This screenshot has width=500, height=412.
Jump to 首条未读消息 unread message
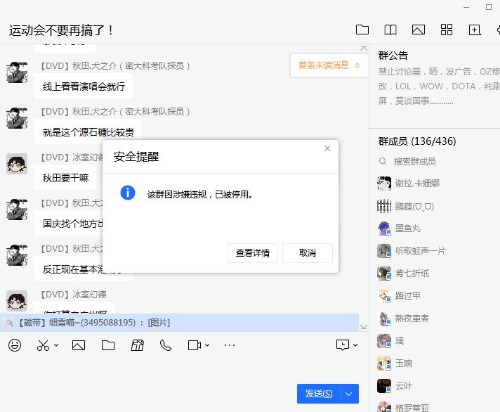pyautogui.click(x=329, y=65)
